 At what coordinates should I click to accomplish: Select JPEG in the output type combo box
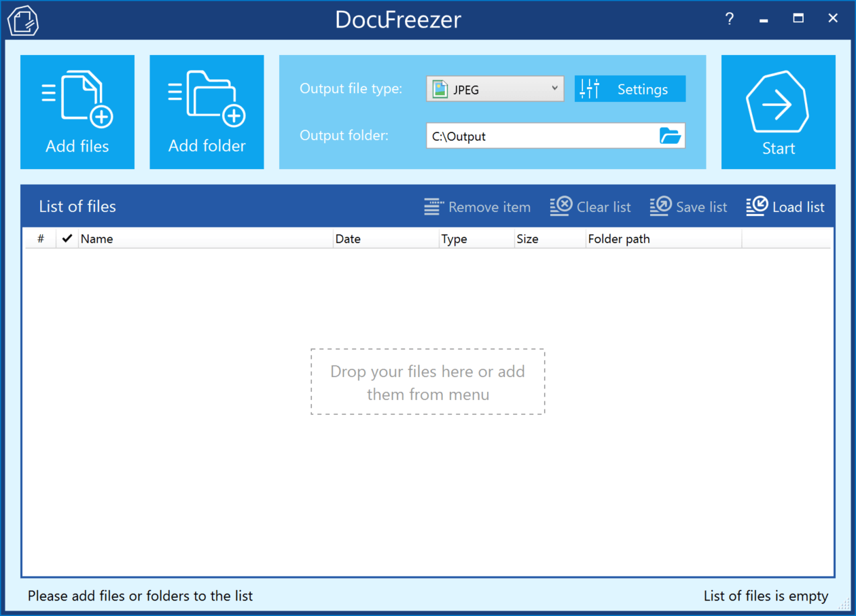tap(495, 88)
